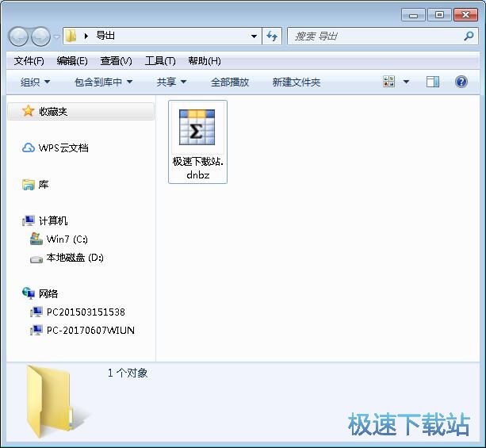Image resolution: width=486 pixels, height=448 pixels.
Task: Click the refresh button next to address bar
Action: [x=272, y=36]
